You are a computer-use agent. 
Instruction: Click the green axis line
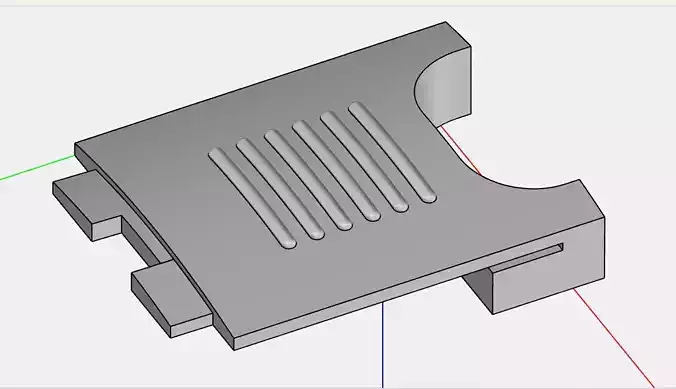tap(37, 167)
